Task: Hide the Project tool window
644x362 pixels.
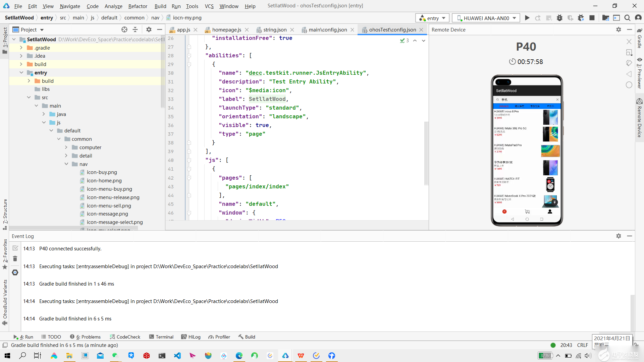Action: point(160,29)
